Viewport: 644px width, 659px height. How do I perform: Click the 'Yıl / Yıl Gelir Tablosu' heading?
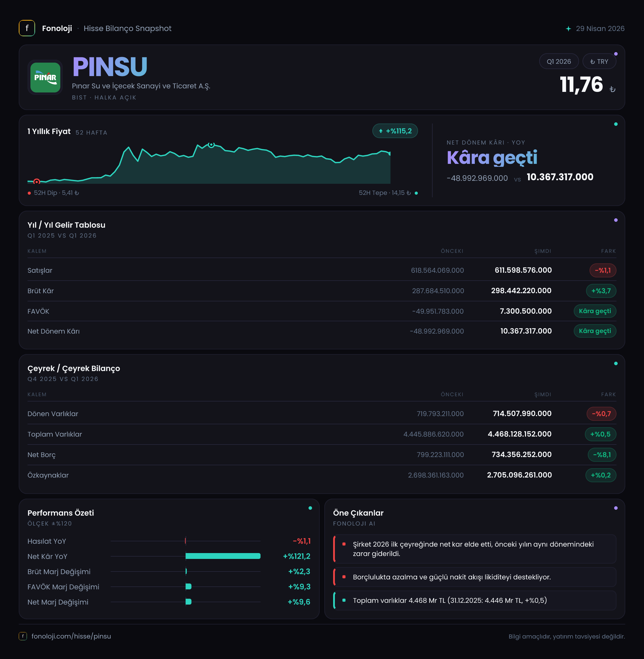pos(66,225)
